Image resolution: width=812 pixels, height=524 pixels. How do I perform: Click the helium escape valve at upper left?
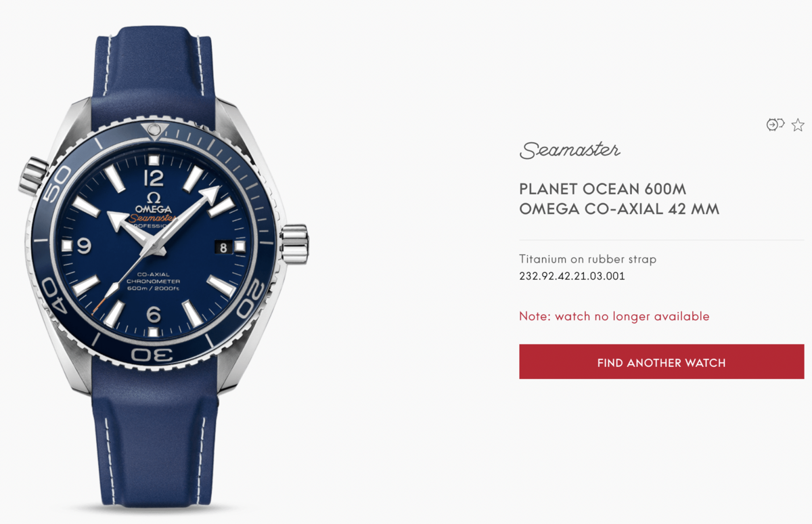click(x=32, y=175)
